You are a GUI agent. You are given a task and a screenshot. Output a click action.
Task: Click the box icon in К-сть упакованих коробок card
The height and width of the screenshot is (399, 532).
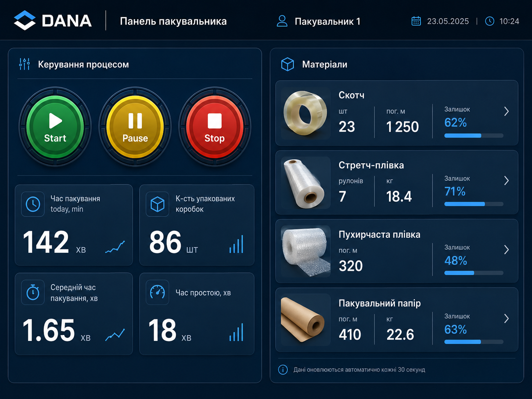coord(158,204)
